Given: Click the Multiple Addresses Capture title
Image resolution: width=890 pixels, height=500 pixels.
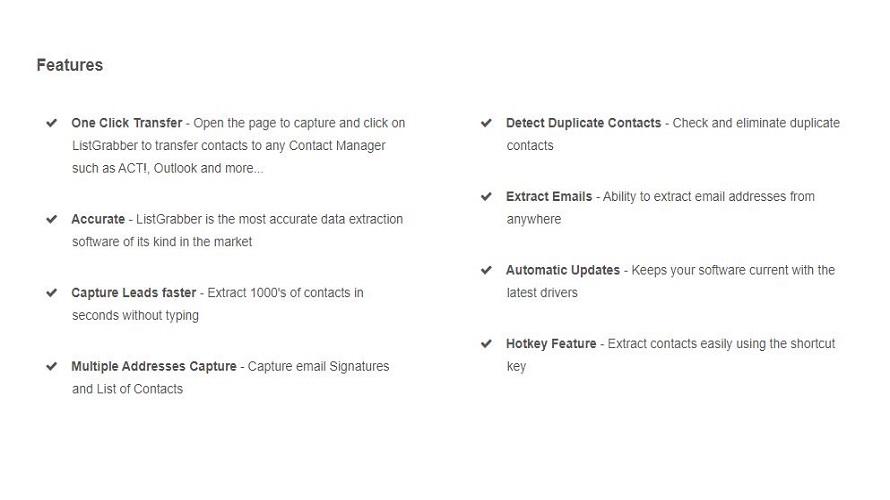Looking at the screenshot, I should 154,366.
